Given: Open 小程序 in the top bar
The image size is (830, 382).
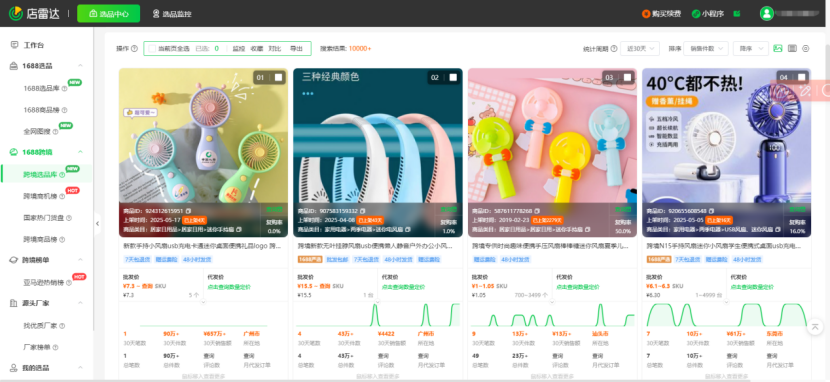Looking at the screenshot, I should point(708,14).
